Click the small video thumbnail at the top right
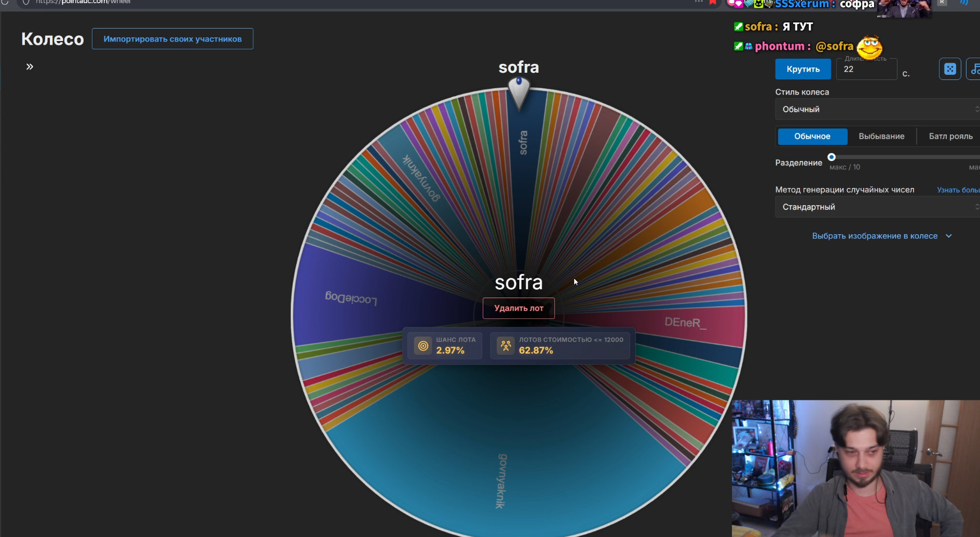Screen dimensions: 980x537 point(904,9)
